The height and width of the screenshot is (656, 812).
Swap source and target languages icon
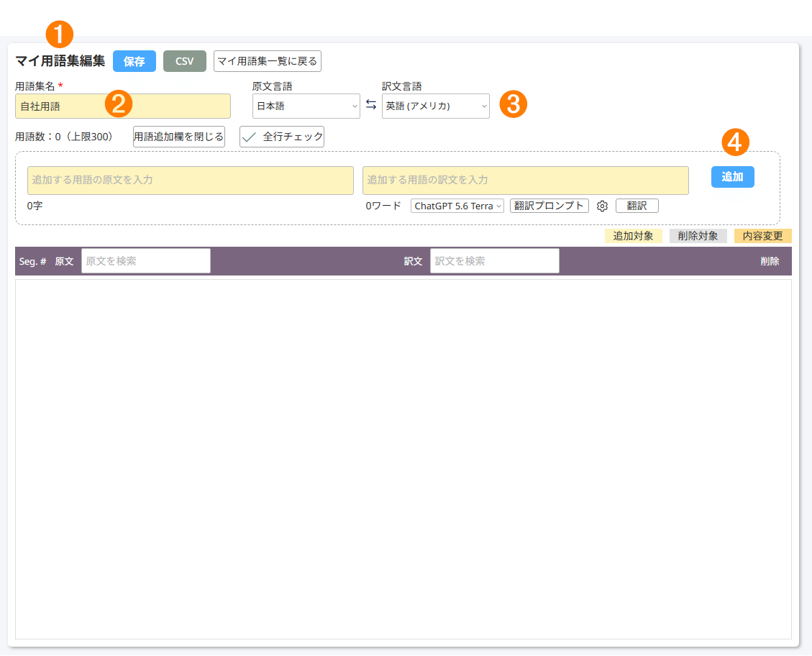click(x=371, y=105)
